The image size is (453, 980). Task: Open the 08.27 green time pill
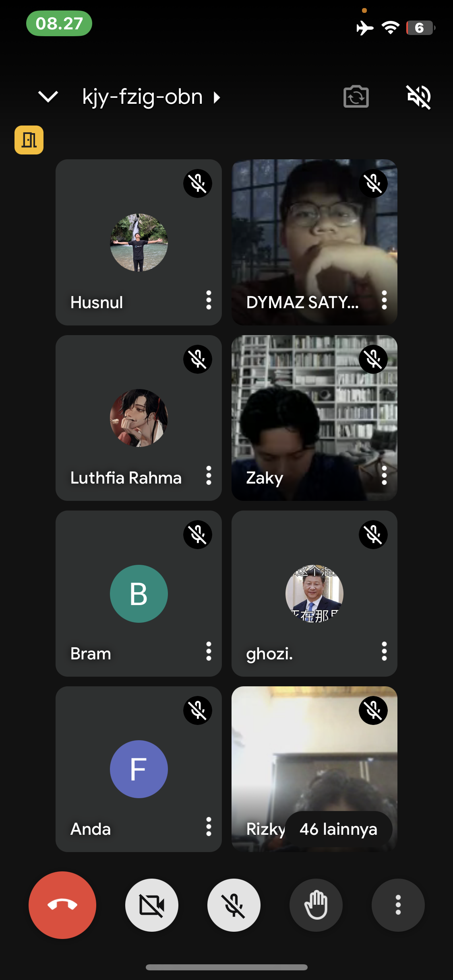coord(59,23)
